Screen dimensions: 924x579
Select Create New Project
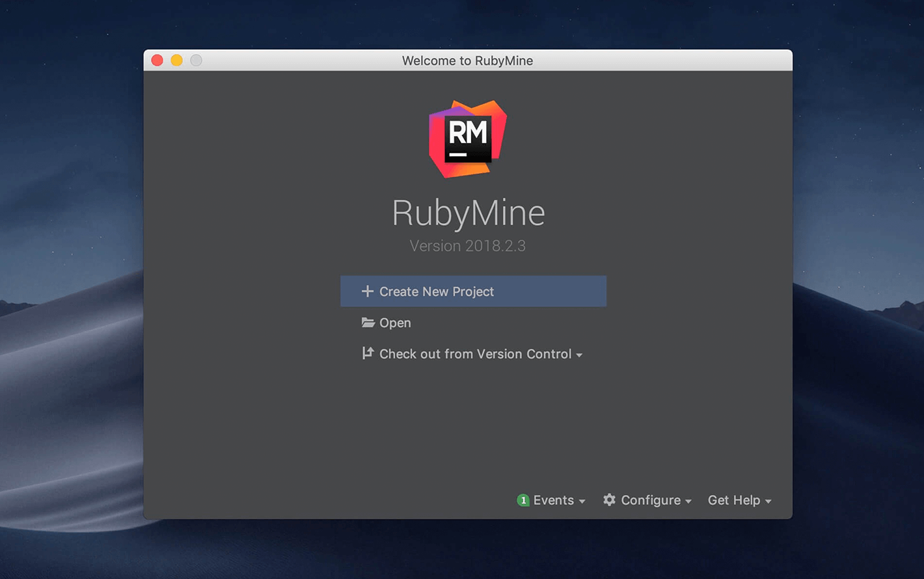click(473, 291)
